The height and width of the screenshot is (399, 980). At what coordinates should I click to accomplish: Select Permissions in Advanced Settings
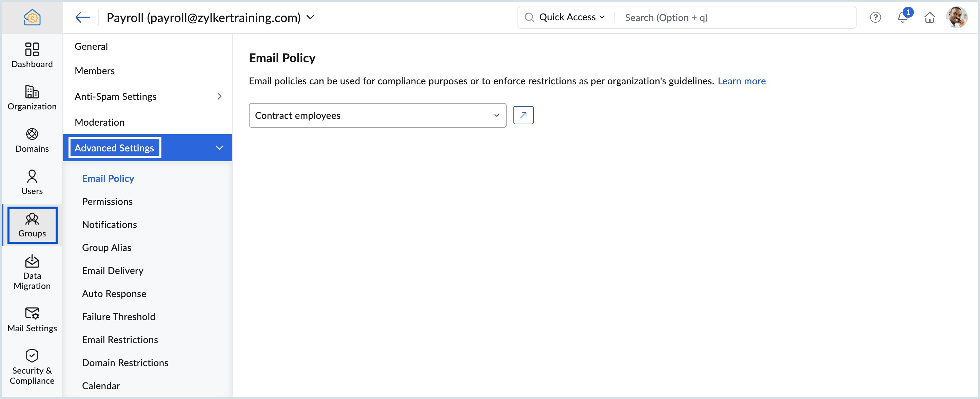[x=107, y=202]
